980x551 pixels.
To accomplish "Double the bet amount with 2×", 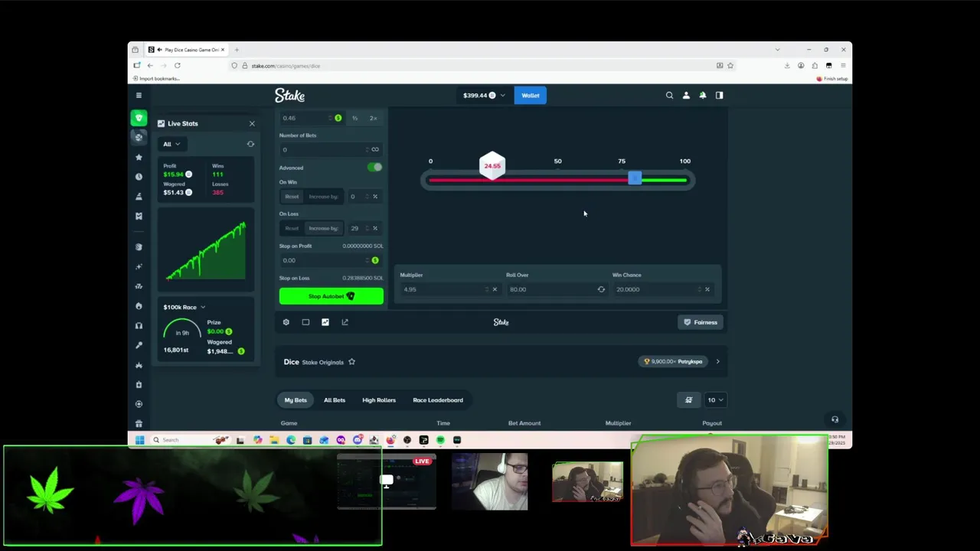I will pyautogui.click(x=373, y=118).
